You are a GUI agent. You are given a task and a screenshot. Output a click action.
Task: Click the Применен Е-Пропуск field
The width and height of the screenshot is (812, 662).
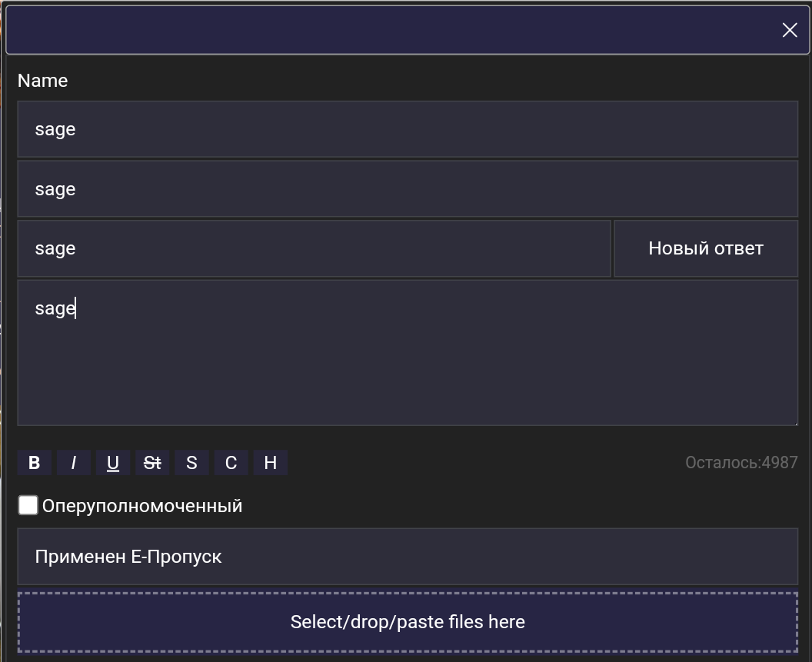pos(408,557)
